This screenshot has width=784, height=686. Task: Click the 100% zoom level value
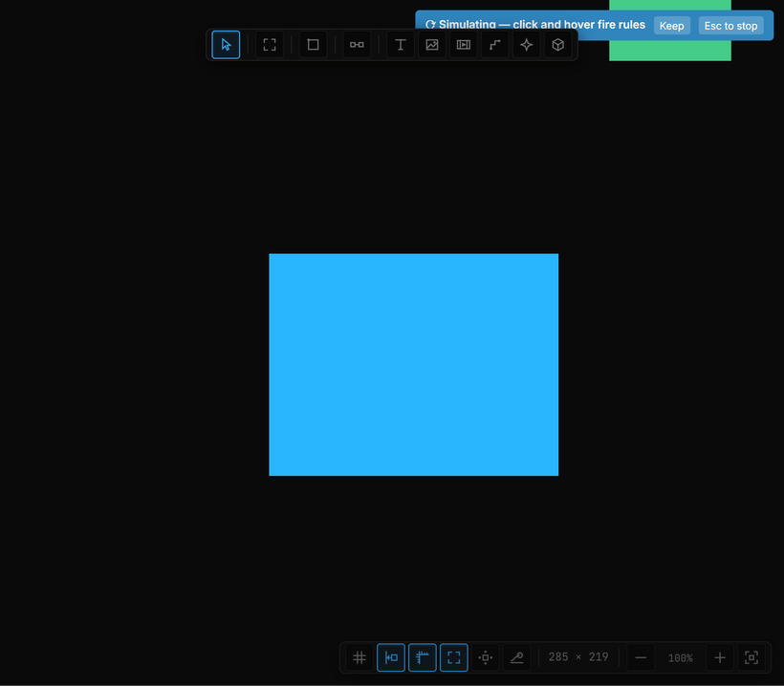680,658
